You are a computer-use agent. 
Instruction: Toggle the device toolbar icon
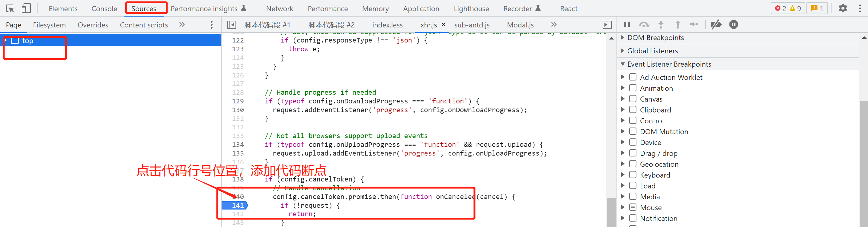click(x=26, y=8)
